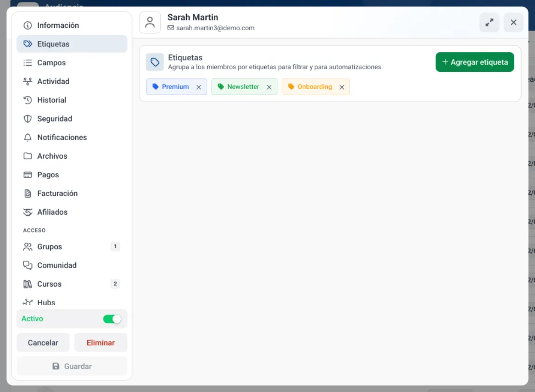This screenshot has height=392, width=535.
Task: Click the books icon beside Cursos
Action: pos(28,284)
